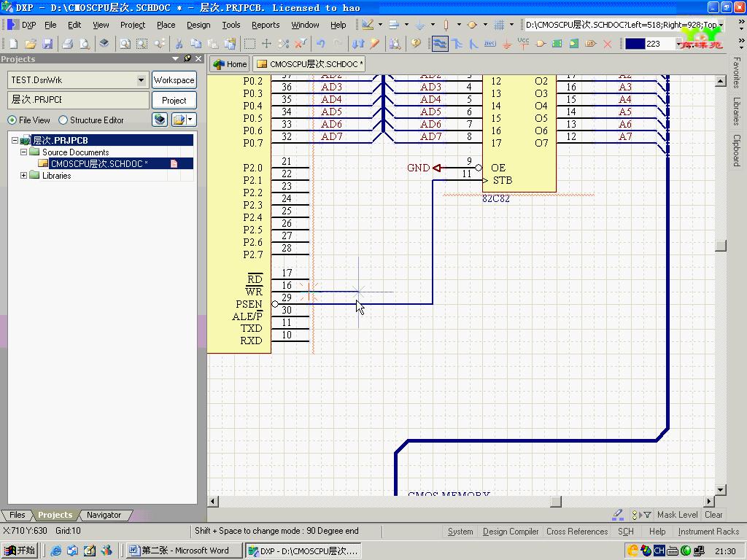This screenshot has width=747, height=560.
Task: Open dropdown next to the 223 color box
Action: point(678,44)
